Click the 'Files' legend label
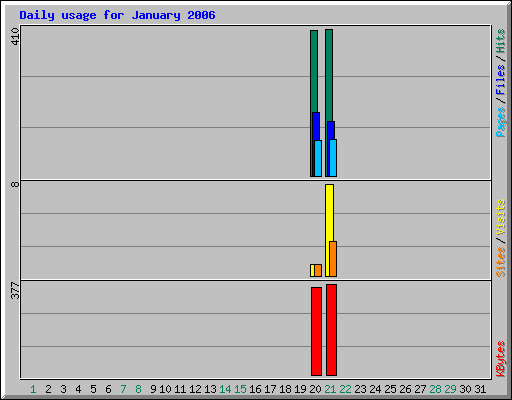This screenshot has width=512, height=400. [500, 79]
